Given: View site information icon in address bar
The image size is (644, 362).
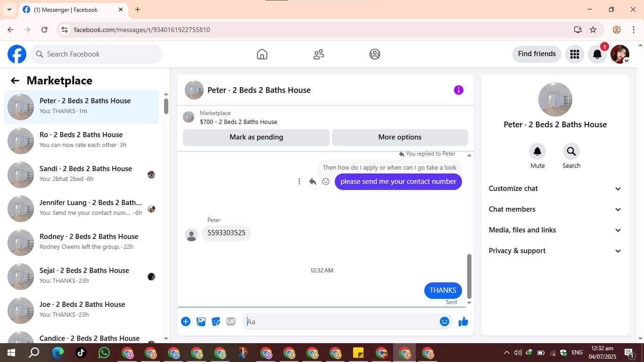Looking at the screenshot, I should pyautogui.click(x=65, y=30).
